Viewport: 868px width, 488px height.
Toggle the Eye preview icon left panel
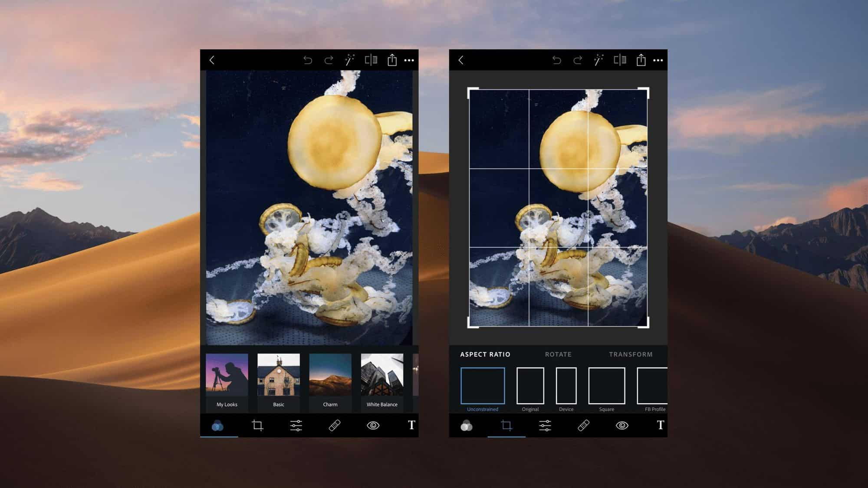[373, 425]
